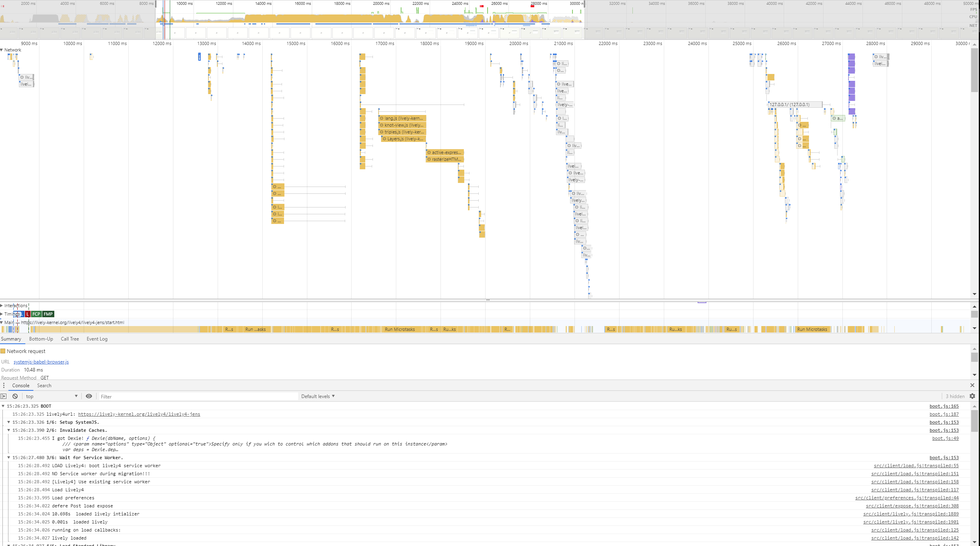Collapse the BOOT console group
The height and width of the screenshot is (546, 980).
(3, 406)
